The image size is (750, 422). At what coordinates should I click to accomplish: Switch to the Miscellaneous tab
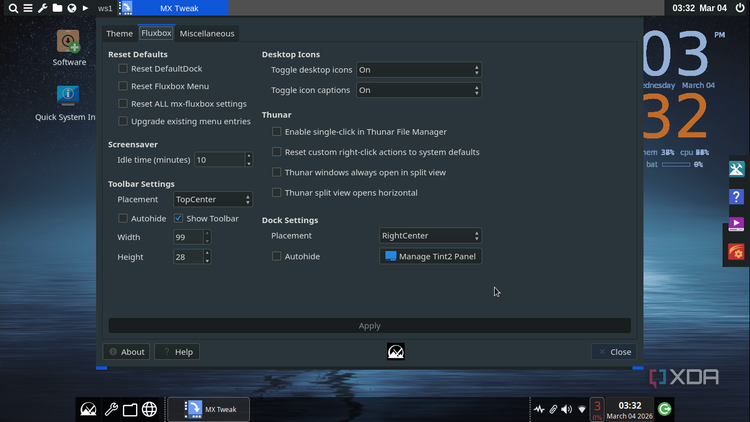(207, 33)
